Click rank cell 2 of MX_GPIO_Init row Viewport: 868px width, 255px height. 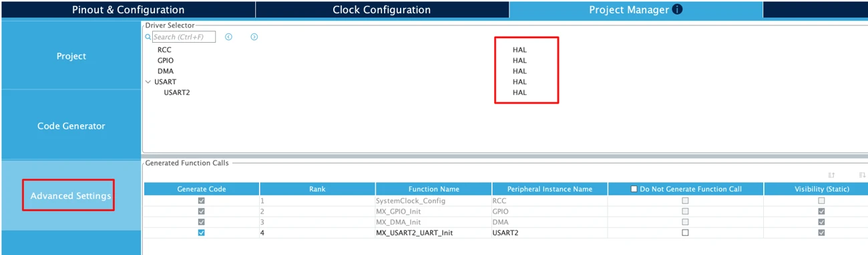[x=318, y=211]
